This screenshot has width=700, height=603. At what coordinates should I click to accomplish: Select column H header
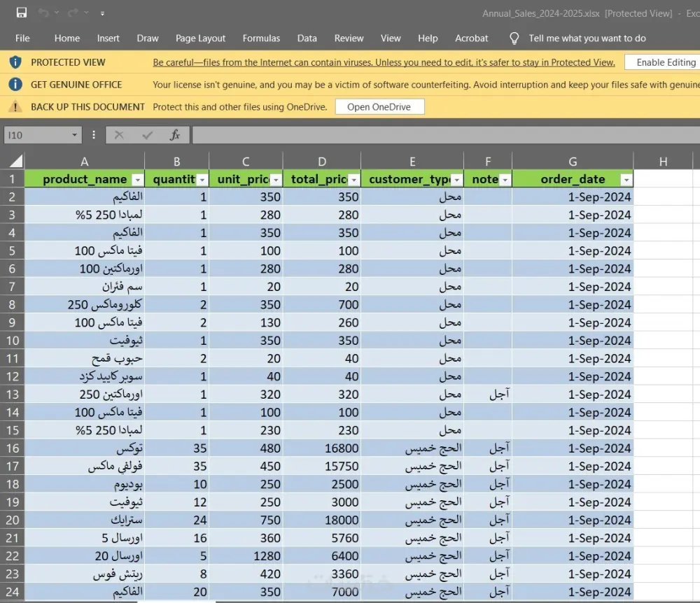click(x=664, y=162)
